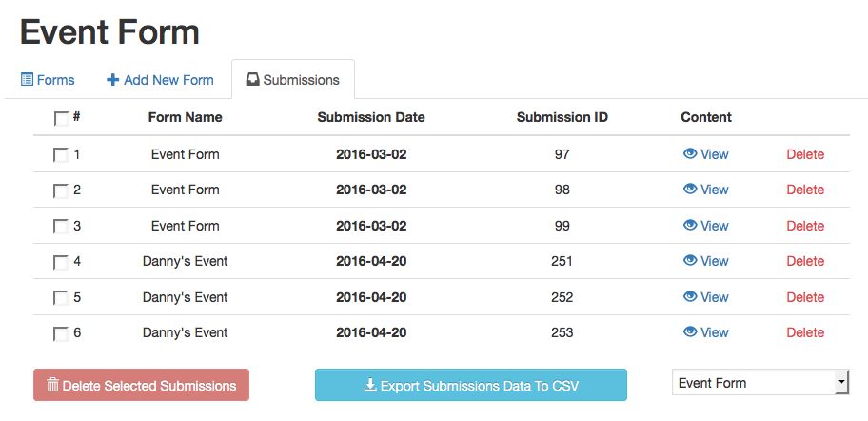Click the eye icon for submission 97
Screen dimensions: 868x421
[x=690, y=153]
